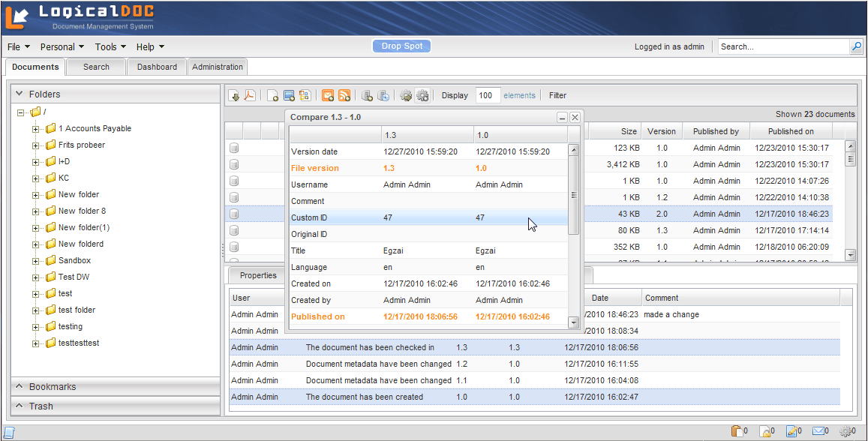Click the document icon at status bar left

[10, 431]
